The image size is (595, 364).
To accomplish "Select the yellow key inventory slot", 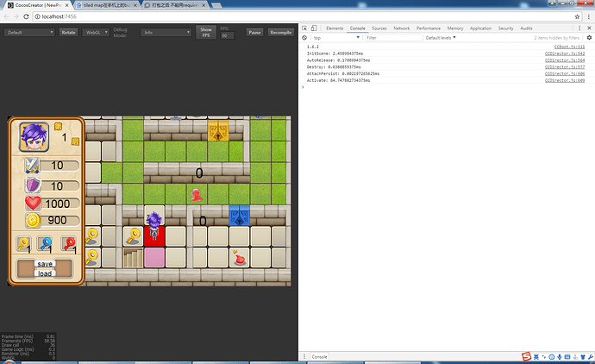I will pos(24,244).
